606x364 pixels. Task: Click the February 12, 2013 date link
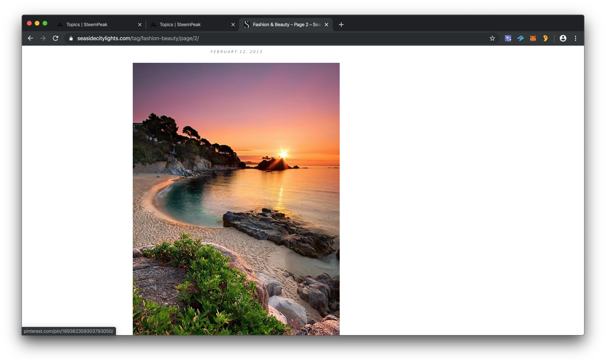coord(236,52)
